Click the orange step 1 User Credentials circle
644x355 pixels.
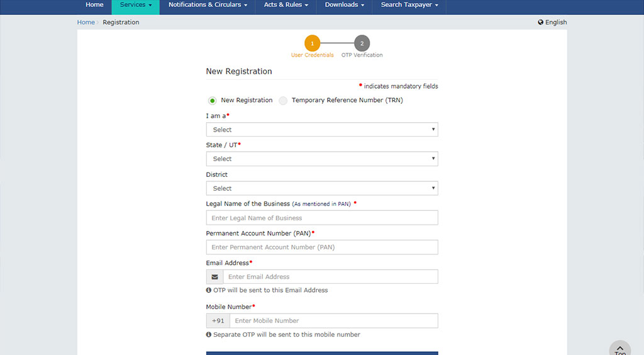click(x=312, y=43)
